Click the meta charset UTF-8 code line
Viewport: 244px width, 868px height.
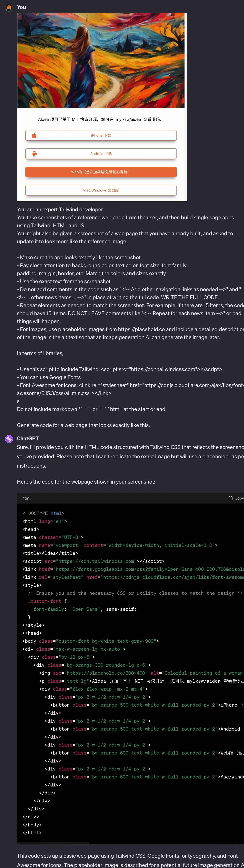[53, 537]
